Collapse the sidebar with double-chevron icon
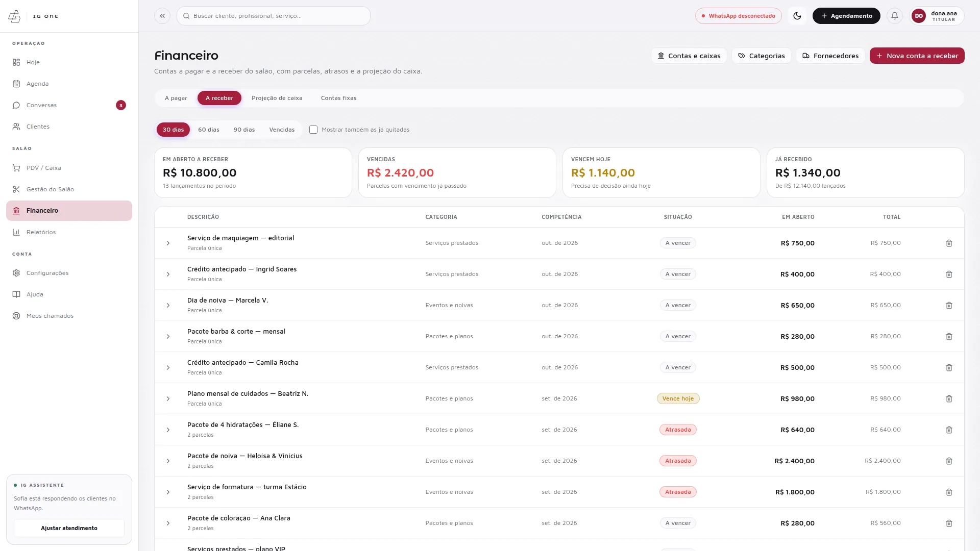The image size is (980, 551). click(x=162, y=16)
